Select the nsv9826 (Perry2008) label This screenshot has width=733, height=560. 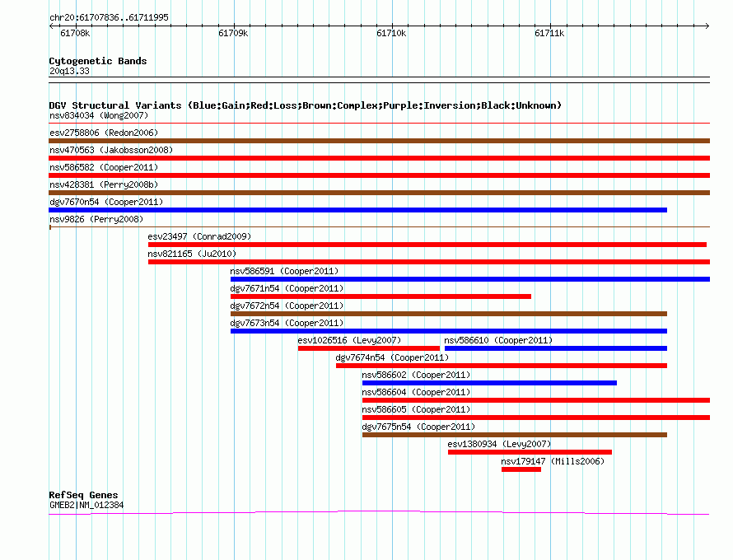(x=96, y=219)
